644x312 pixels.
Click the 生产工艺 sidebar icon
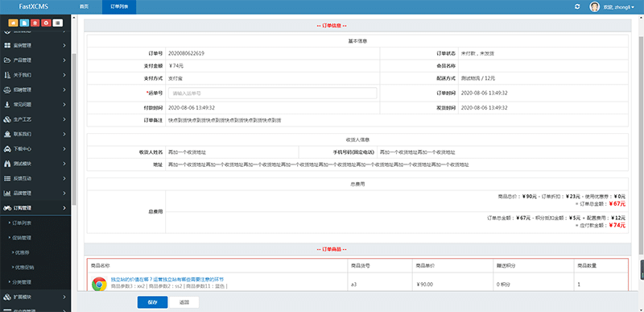7,119
